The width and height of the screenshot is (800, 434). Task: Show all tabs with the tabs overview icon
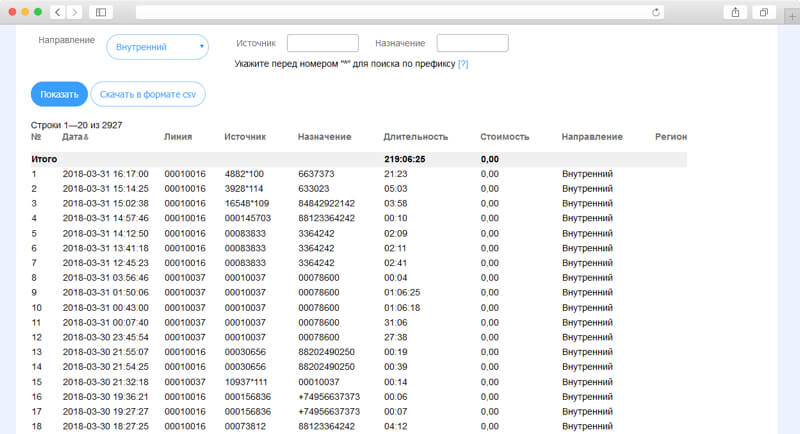(x=764, y=12)
